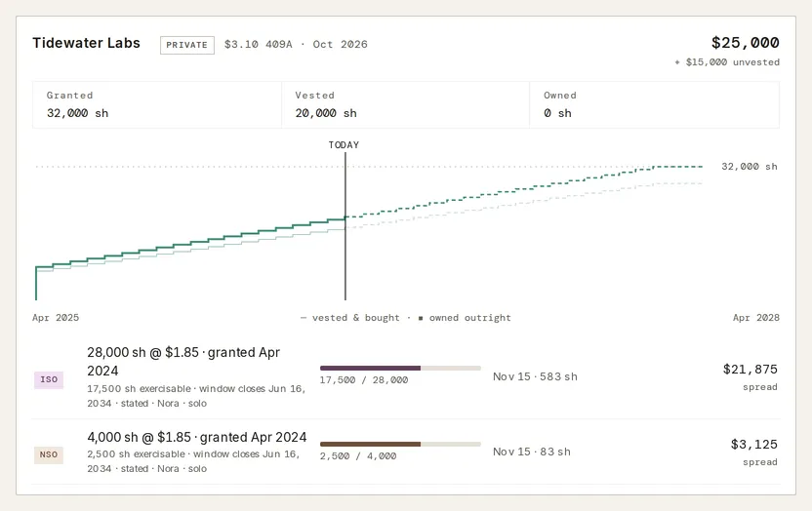812x511 pixels.
Task: Click the 17,500 / 28,000 progress text
Action: click(364, 380)
